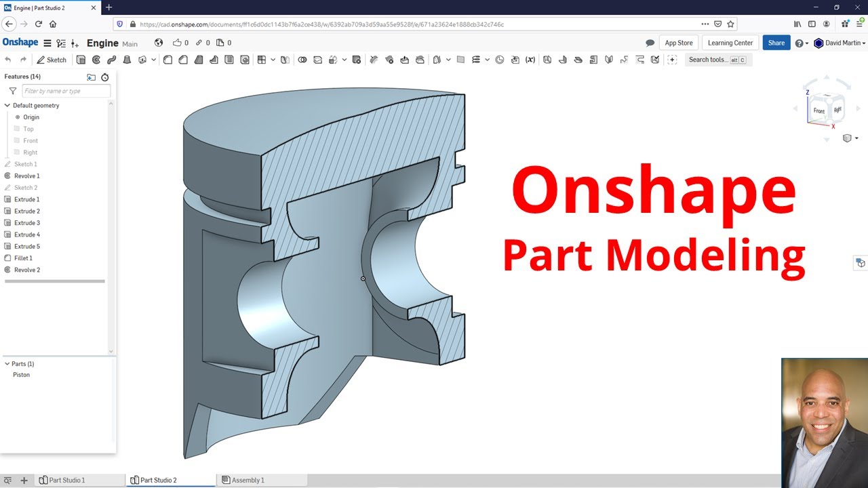
Task: Click the public globe icon
Action: (x=159, y=43)
